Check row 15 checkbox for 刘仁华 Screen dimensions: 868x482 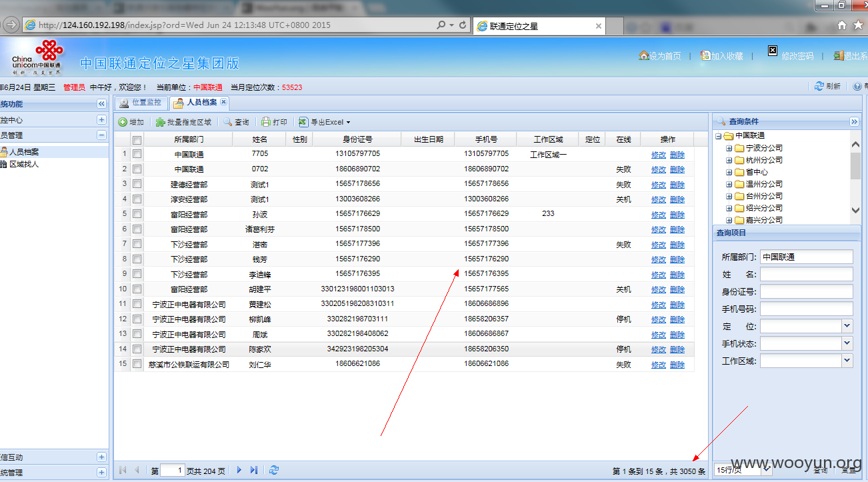(137, 365)
